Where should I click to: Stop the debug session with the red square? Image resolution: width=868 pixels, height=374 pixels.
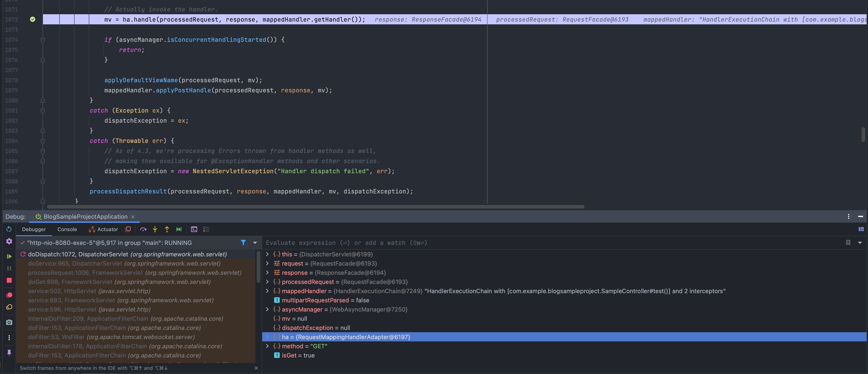coord(9,280)
